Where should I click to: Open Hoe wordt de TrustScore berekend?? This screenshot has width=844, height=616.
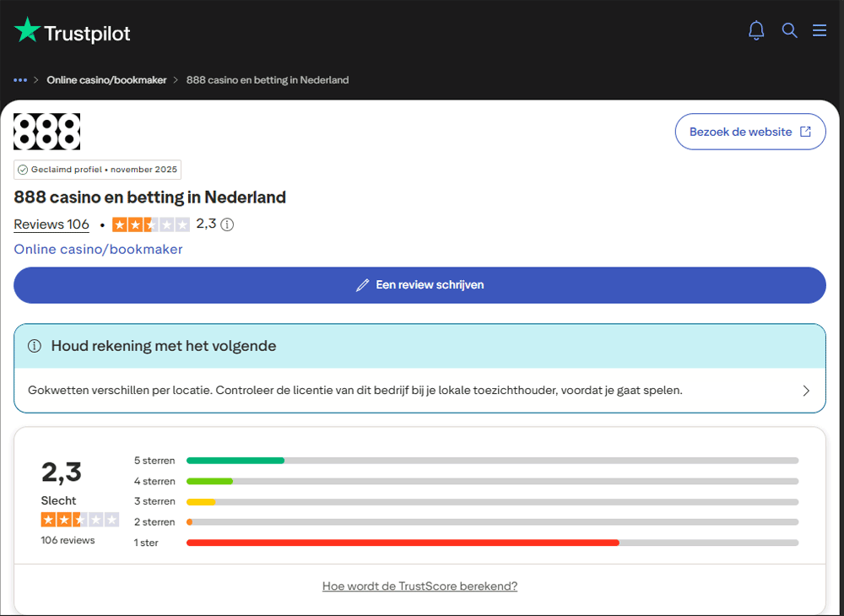(x=419, y=586)
